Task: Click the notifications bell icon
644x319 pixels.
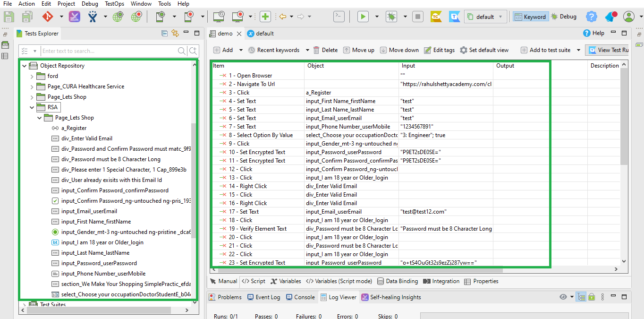Action: pos(610,16)
